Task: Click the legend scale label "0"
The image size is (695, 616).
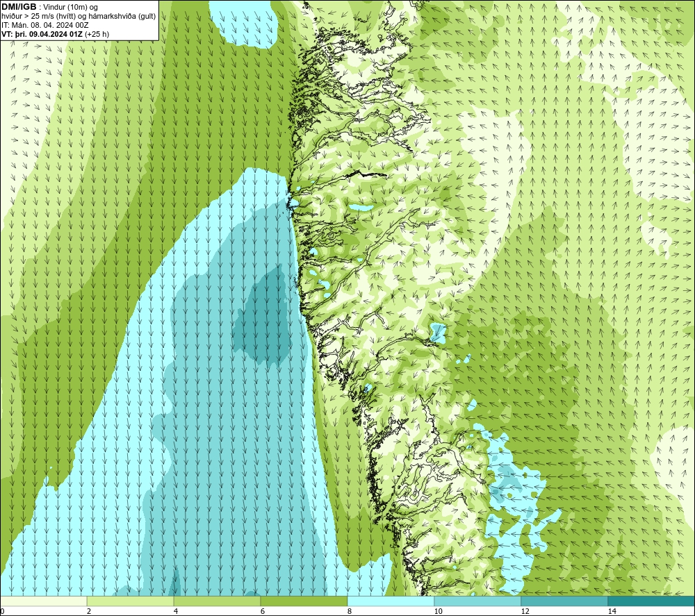Action: pyautogui.click(x=2, y=611)
